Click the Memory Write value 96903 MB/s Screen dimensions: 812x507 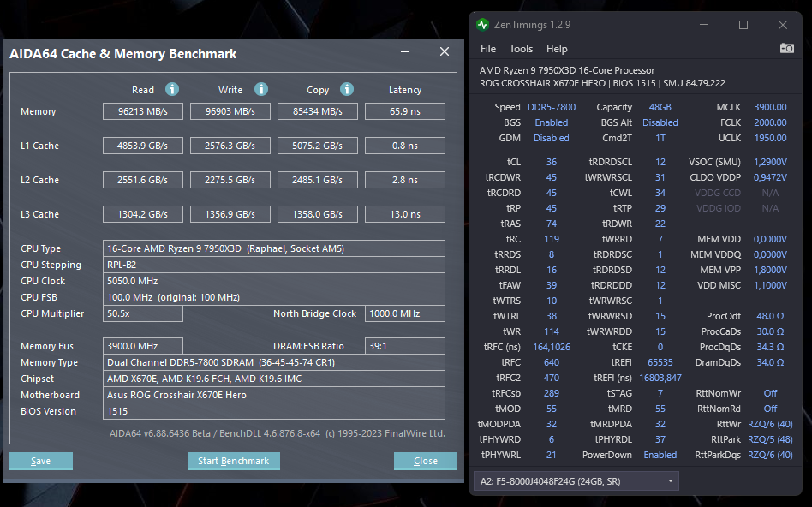click(230, 111)
